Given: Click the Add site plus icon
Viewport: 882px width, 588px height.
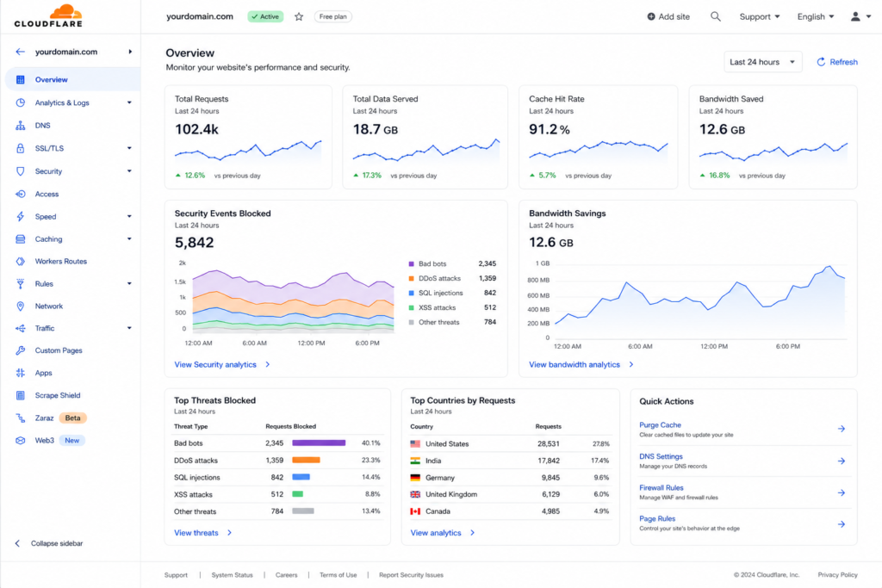Looking at the screenshot, I should 651,17.
